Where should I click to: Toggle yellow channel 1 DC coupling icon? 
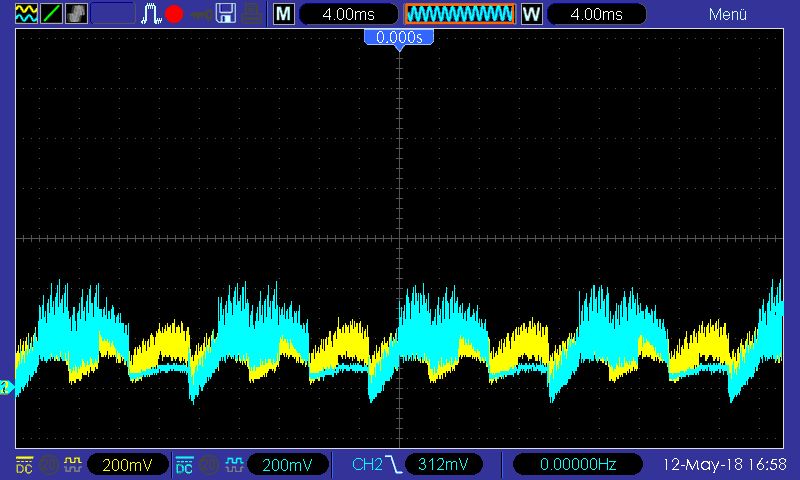(x=24, y=464)
